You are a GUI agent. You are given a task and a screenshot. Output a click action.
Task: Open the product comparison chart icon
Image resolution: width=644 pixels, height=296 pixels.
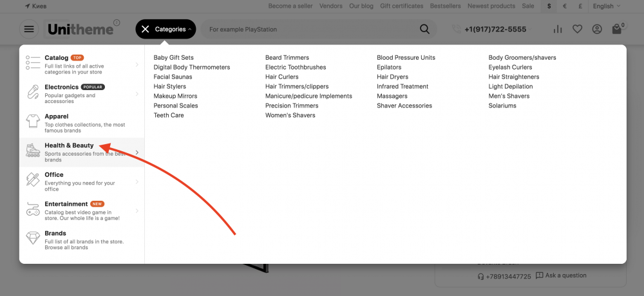tap(558, 29)
